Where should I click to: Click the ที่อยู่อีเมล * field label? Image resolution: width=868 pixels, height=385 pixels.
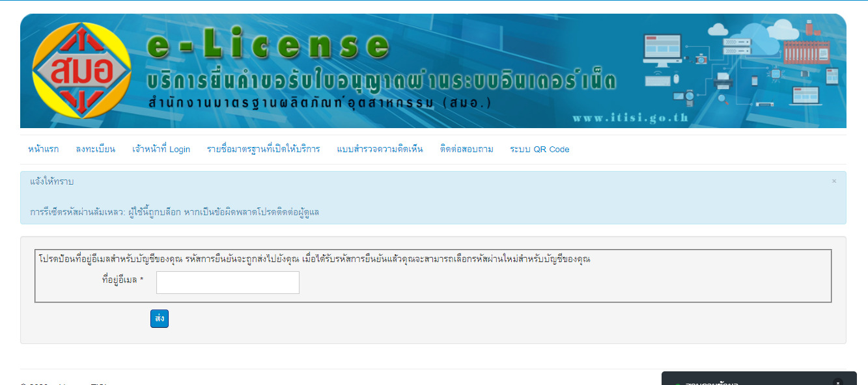click(x=122, y=280)
